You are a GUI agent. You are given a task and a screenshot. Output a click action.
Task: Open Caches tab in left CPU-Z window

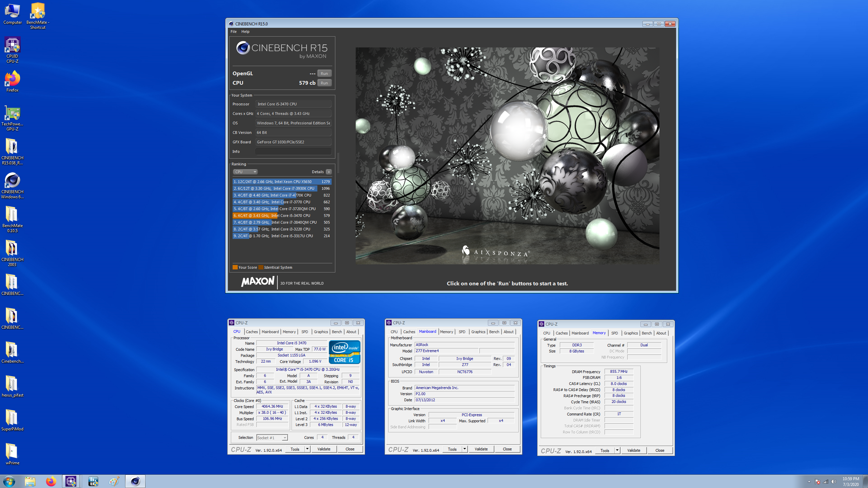[252, 332]
